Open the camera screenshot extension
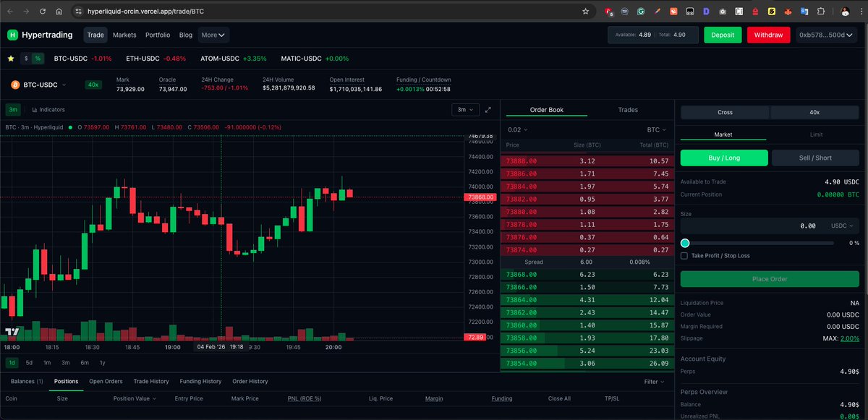This screenshot has height=420, width=868. coord(722,12)
